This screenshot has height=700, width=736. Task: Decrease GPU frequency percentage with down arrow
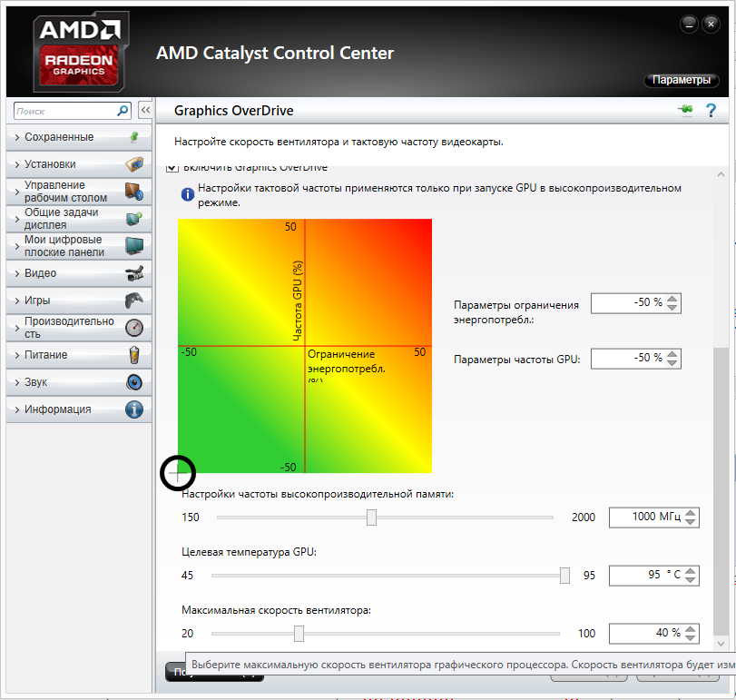672,363
